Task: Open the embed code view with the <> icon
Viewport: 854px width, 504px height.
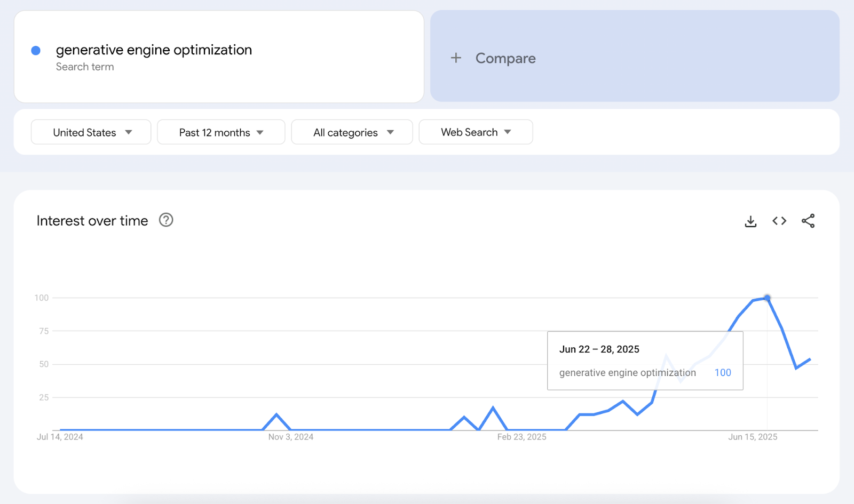Action: [x=779, y=220]
